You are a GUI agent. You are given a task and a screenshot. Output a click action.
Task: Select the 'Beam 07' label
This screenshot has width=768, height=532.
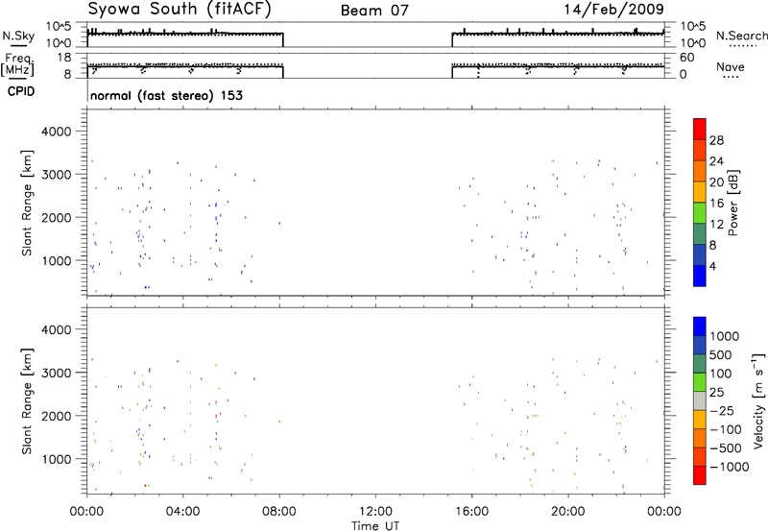(x=374, y=11)
